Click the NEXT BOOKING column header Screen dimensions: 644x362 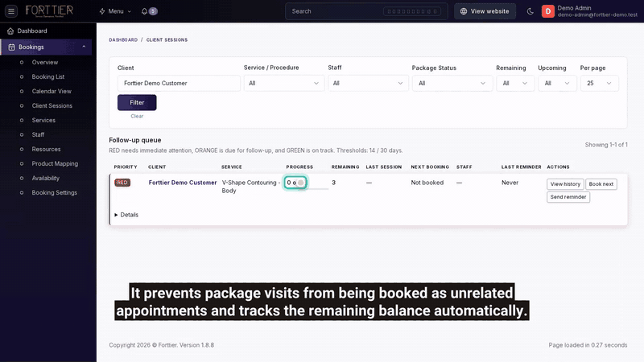coord(430,167)
